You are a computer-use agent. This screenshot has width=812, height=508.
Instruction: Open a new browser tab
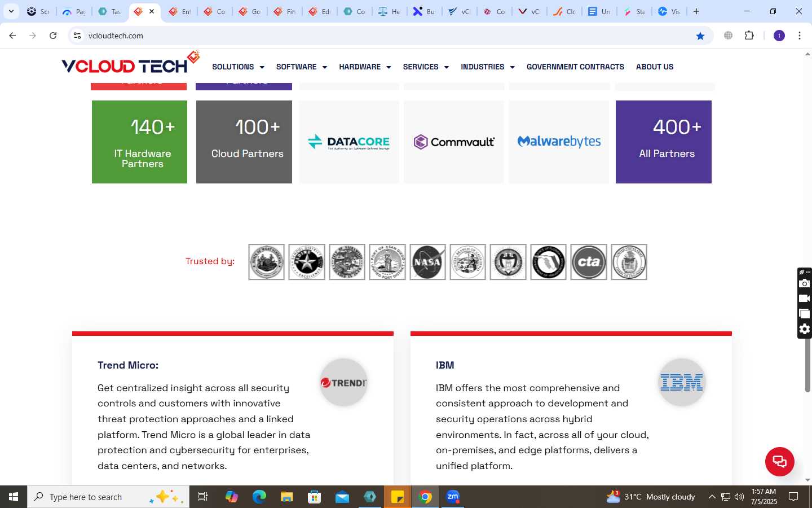[696, 11]
